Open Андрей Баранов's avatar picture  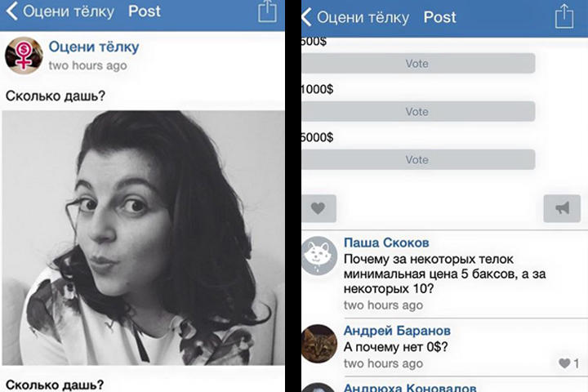[x=319, y=344]
